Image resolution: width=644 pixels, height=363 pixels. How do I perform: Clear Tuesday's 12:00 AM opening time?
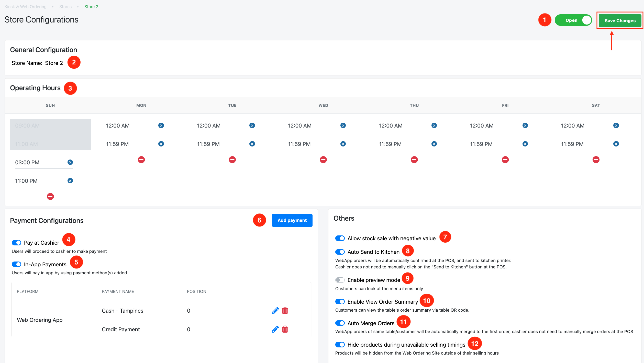pos(252,126)
